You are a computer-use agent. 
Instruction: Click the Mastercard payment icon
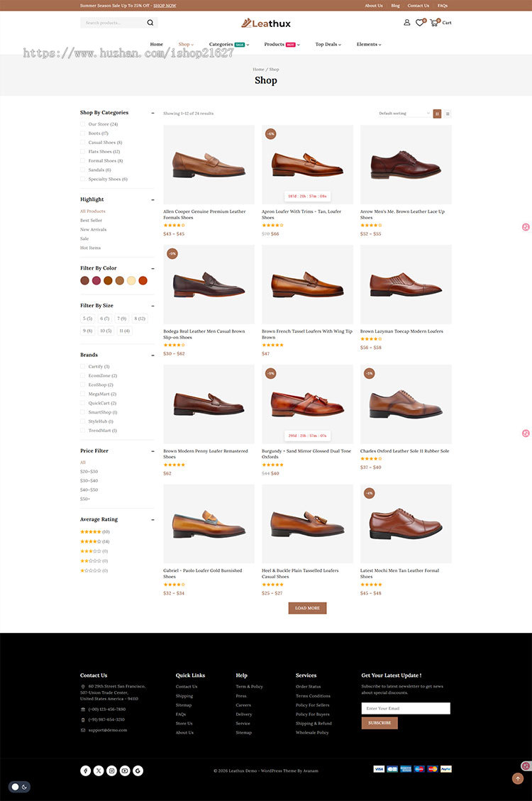(433, 769)
